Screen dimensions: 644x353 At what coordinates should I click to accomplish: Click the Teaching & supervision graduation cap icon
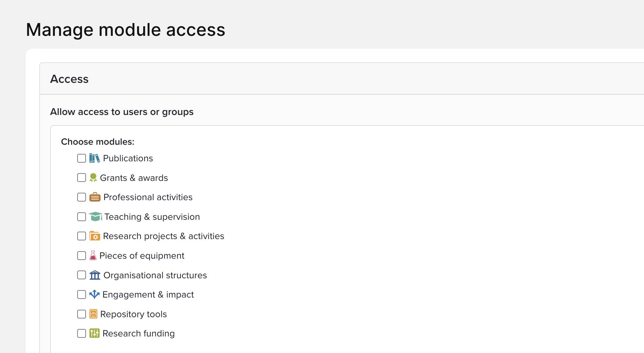pos(95,216)
